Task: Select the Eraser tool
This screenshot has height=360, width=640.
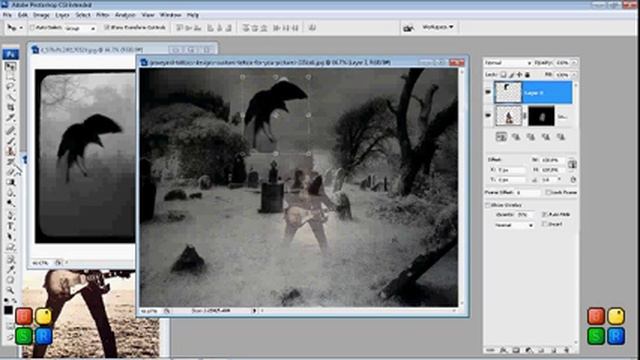Action: (10, 172)
